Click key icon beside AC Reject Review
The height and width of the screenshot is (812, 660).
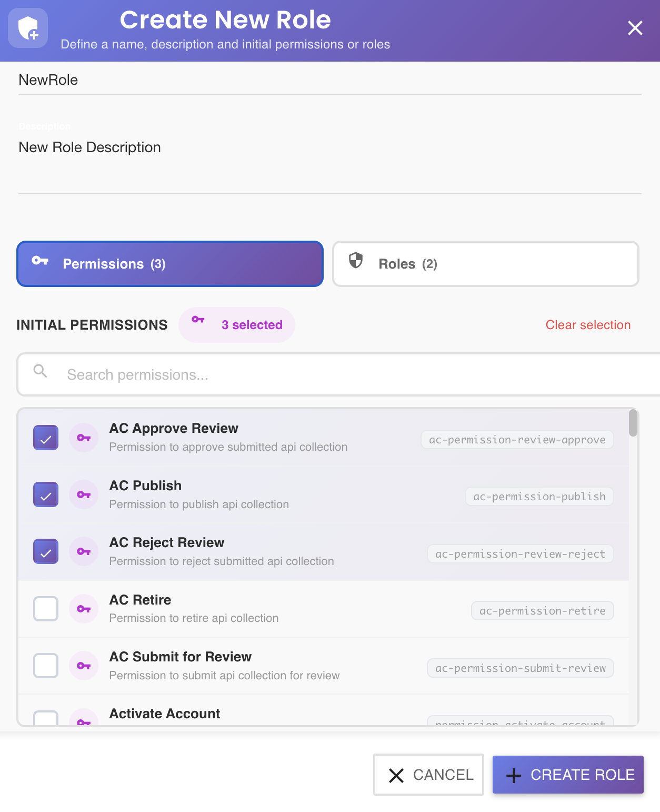[x=84, y=551]
